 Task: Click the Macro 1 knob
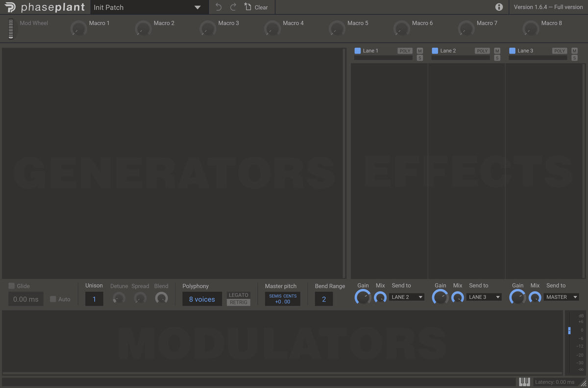point(78,29)
